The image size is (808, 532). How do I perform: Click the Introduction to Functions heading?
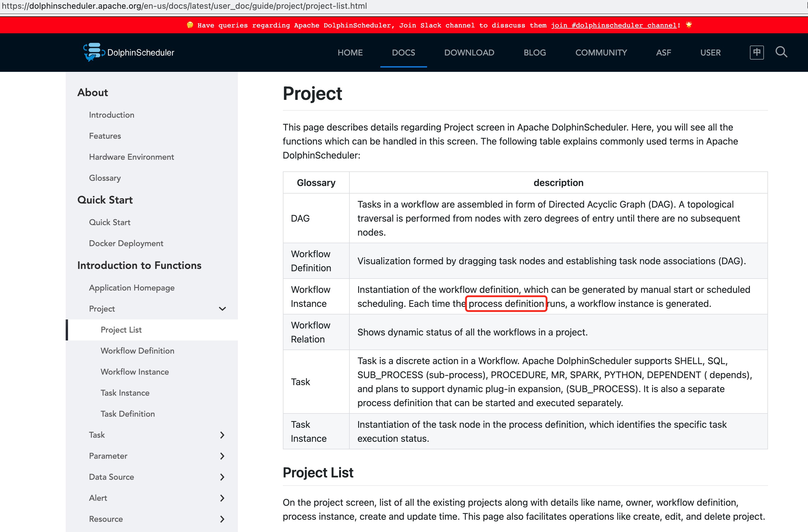(x=139, y=265)
